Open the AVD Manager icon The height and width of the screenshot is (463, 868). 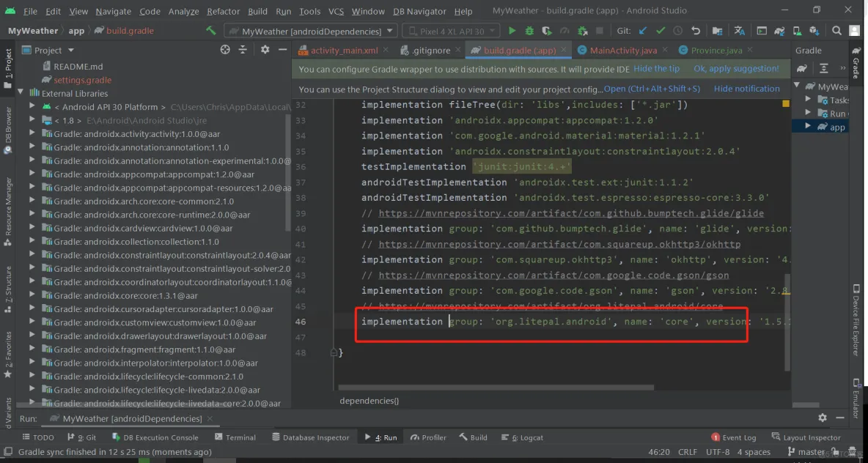[797, 31]
